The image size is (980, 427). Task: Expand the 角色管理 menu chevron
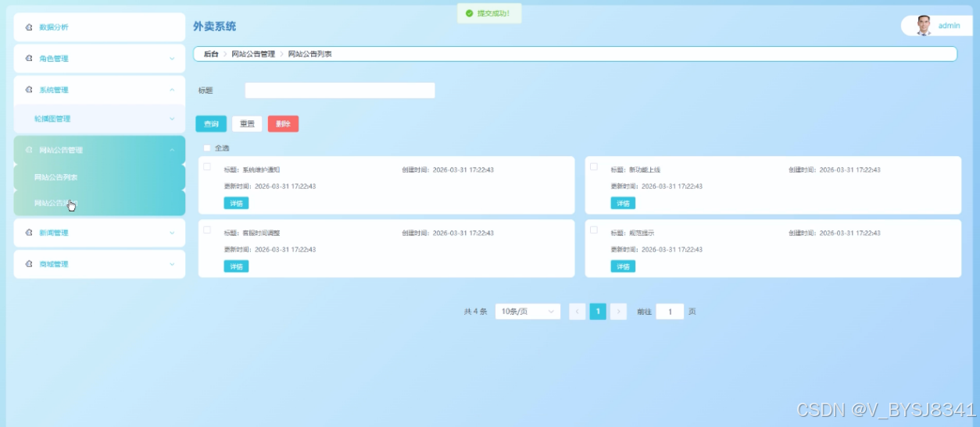172,59
